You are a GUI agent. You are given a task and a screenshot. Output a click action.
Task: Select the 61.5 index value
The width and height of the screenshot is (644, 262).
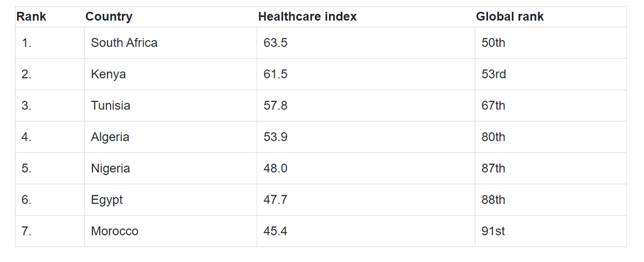coord(275,74)
